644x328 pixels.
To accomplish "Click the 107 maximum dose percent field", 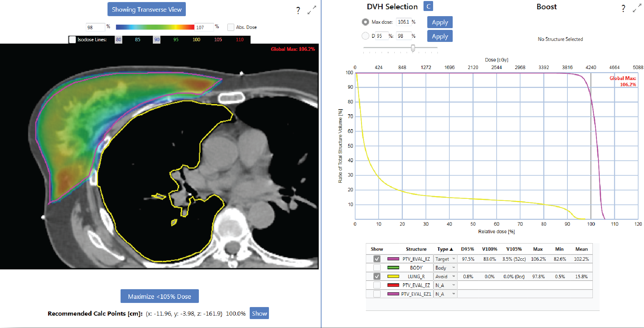I will tap(204, 27).
